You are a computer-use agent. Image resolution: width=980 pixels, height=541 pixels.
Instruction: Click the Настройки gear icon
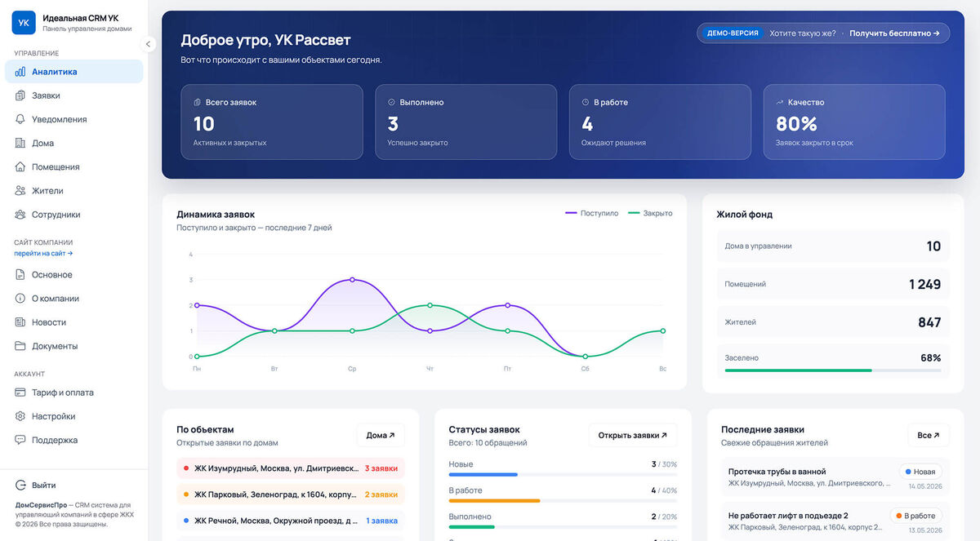click(x=20, y=416)
